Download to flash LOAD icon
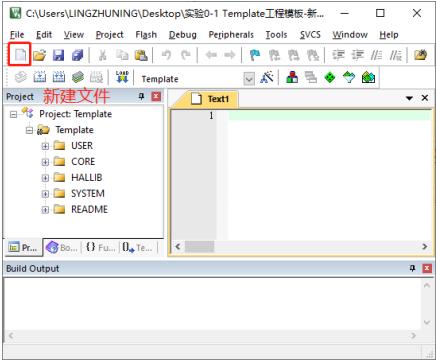436x362 pixels. coord(122,77)
